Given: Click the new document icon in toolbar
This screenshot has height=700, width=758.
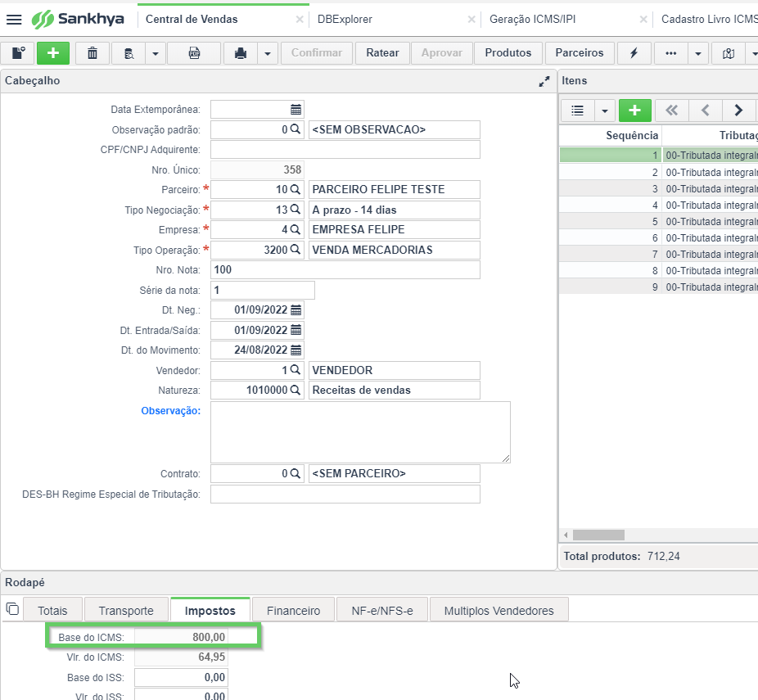Looking at the screenshot, I should (18, 53).
